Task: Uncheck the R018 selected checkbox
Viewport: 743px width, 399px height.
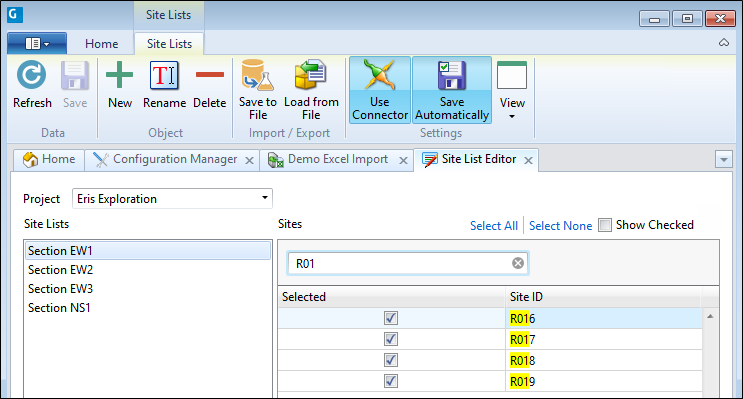Action: 391,360
